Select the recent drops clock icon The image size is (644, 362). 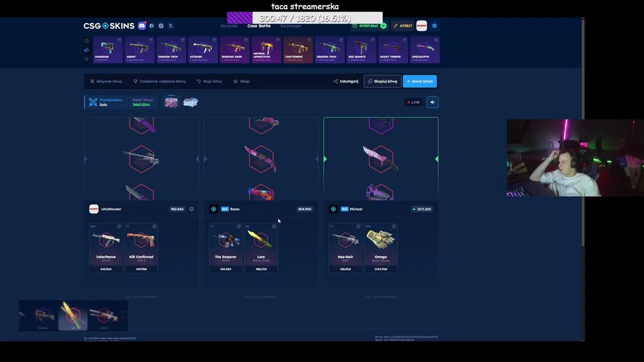pyautogui.click(x=87, y=41)
